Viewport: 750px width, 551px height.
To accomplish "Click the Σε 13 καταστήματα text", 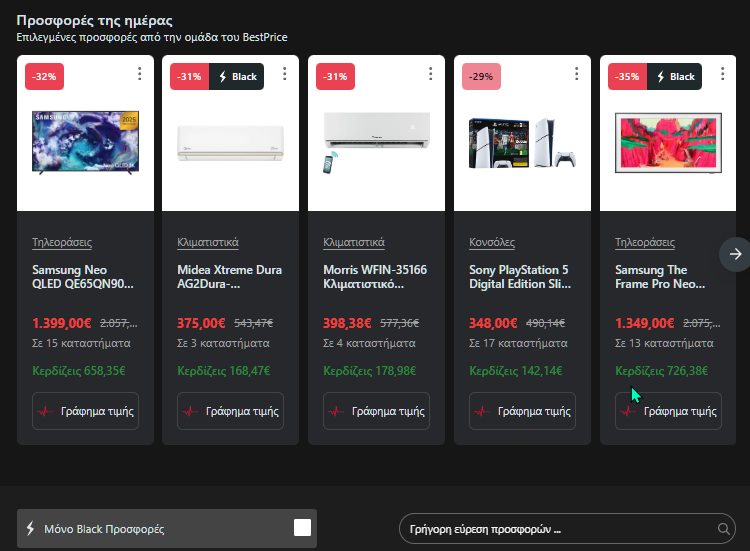I will tap(664, 343).
